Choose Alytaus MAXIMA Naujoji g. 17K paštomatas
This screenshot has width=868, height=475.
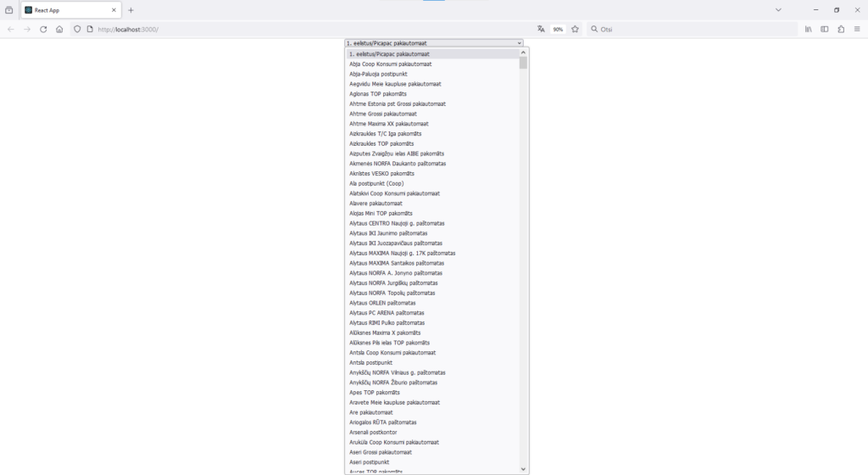(x=432, y=254)
